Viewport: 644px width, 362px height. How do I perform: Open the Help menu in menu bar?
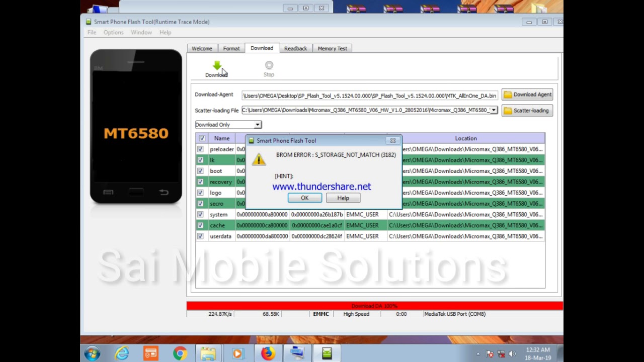pyautogui.click(x=165, y=32)
